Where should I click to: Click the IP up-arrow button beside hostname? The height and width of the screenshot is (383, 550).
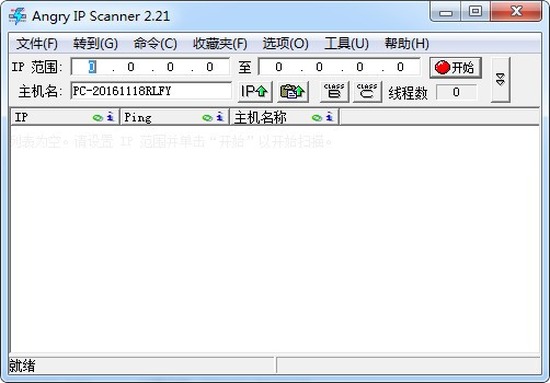(255, 92)
